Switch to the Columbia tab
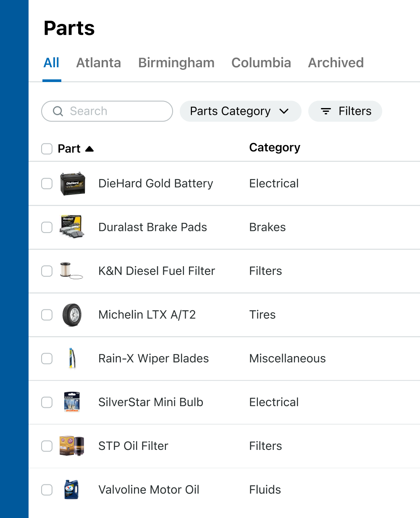420x518 pixels. [261, 63]
